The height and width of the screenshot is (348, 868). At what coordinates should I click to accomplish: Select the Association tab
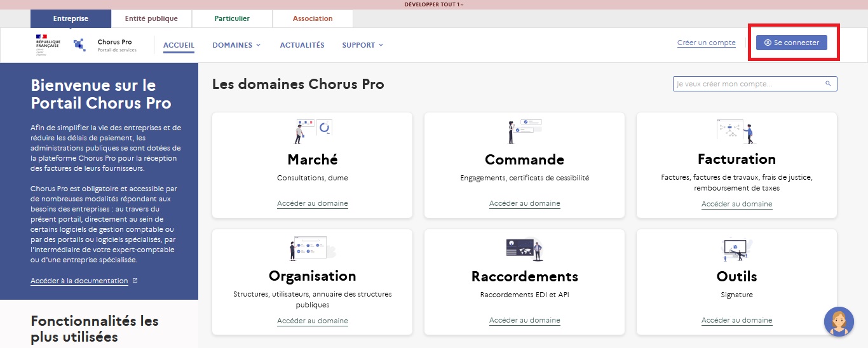click(x=313, y=18)
